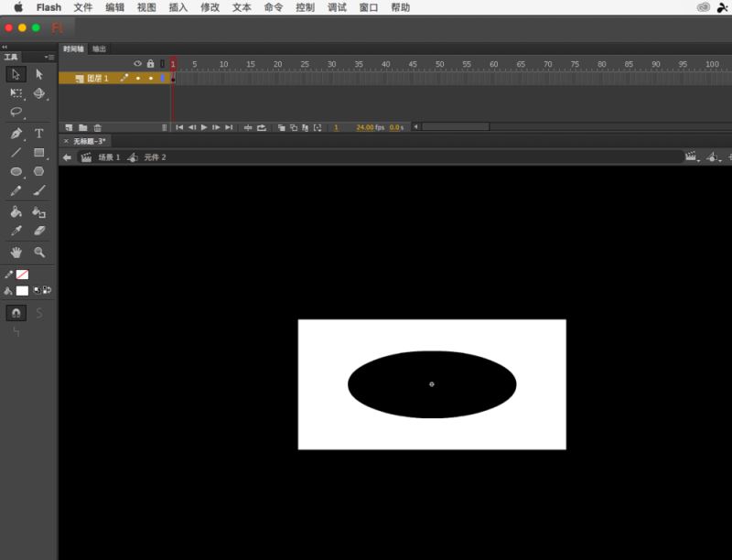The height and width of the screenshot is (560, 732).
Task: Select the Hand tool
Action: pos(16,253)
